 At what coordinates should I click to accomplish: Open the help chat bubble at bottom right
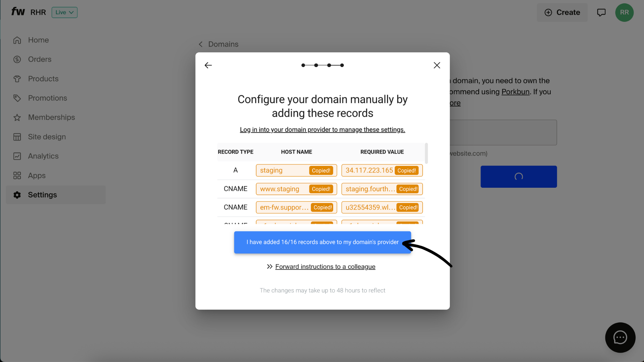pos(620,338)
